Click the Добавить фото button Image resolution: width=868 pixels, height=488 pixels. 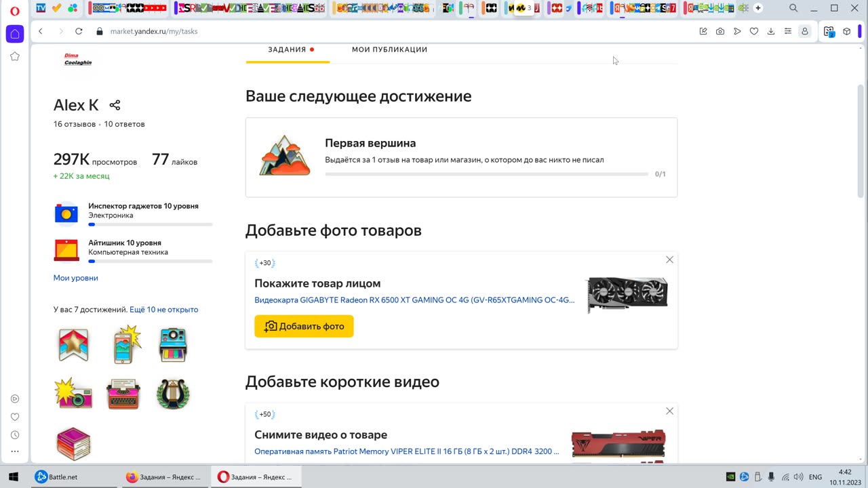click(304, 326)
